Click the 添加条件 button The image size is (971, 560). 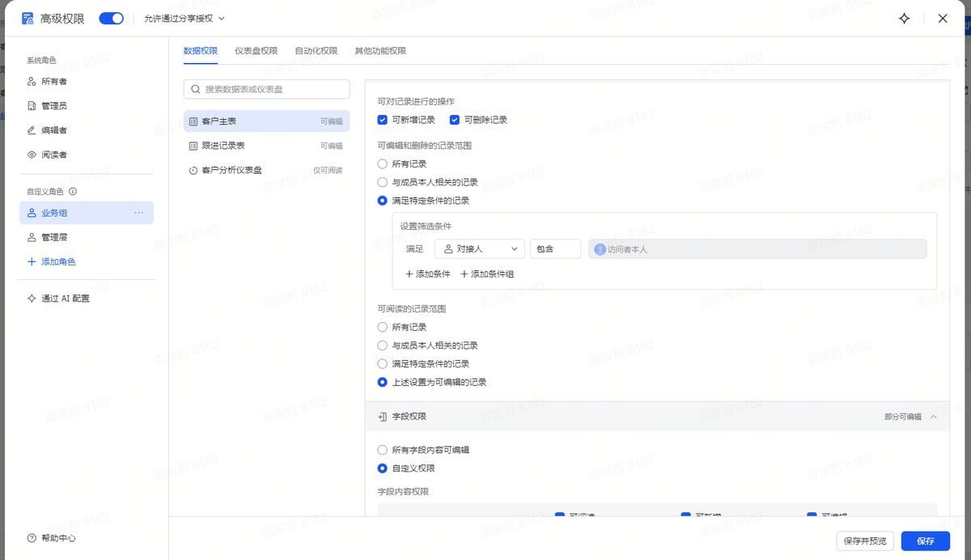pyautogui.click(x=428, y=274)
